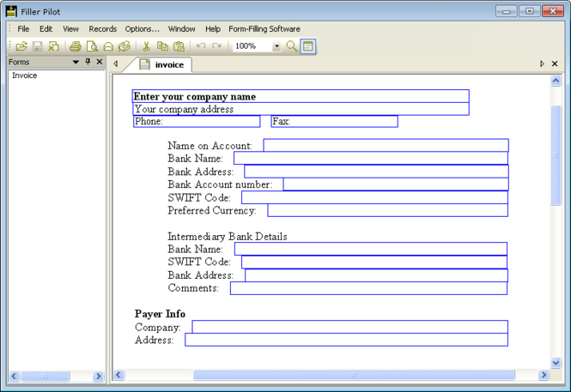Viewport: 571px width, 392px height.
Task: Click the Close form toolbar icon
Action: (x=53, y=46)
